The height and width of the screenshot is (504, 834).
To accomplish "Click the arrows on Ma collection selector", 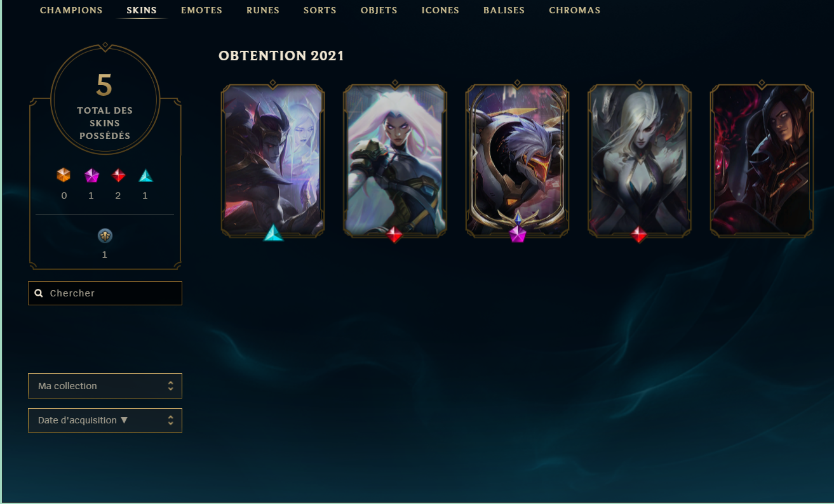I will coord(170,386).
